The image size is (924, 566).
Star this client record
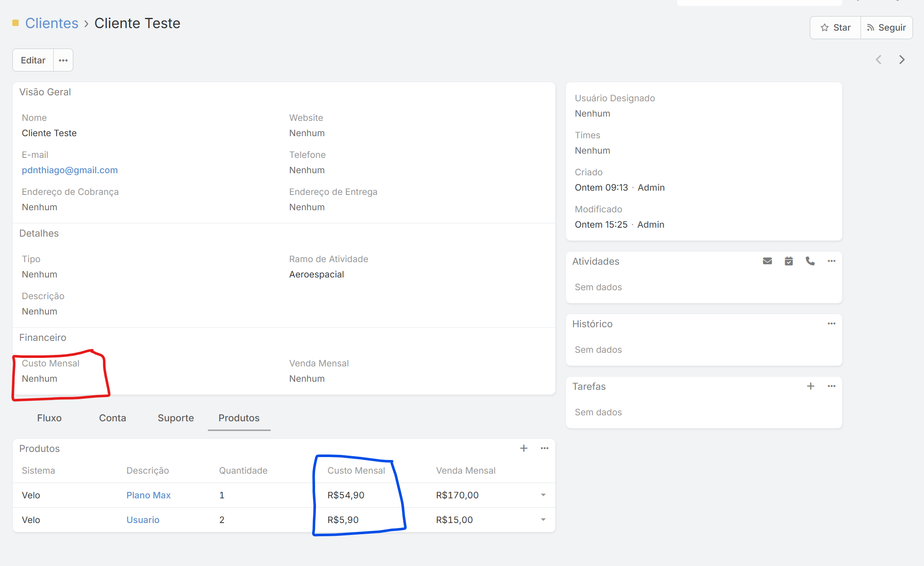[835, 28]
